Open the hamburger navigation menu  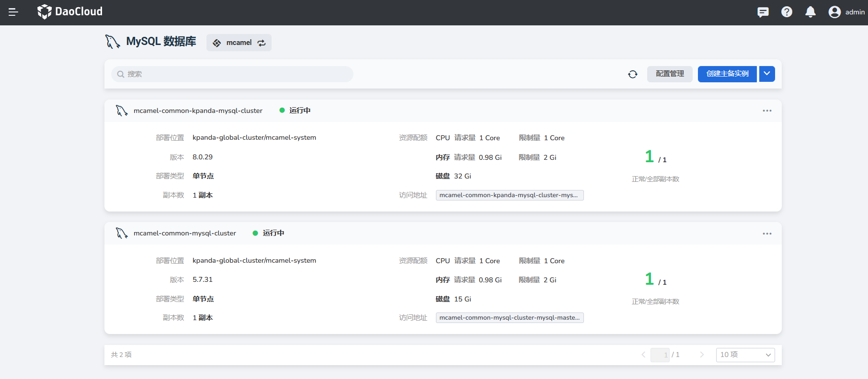coord(13,12)
